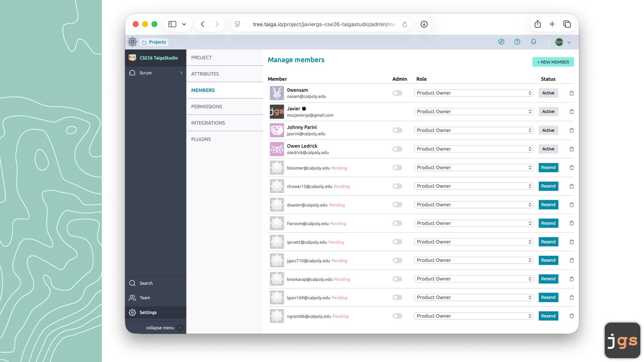Click trash icon for bloomer@calpoly.edu
644x362 pixels.
point(572,168)
